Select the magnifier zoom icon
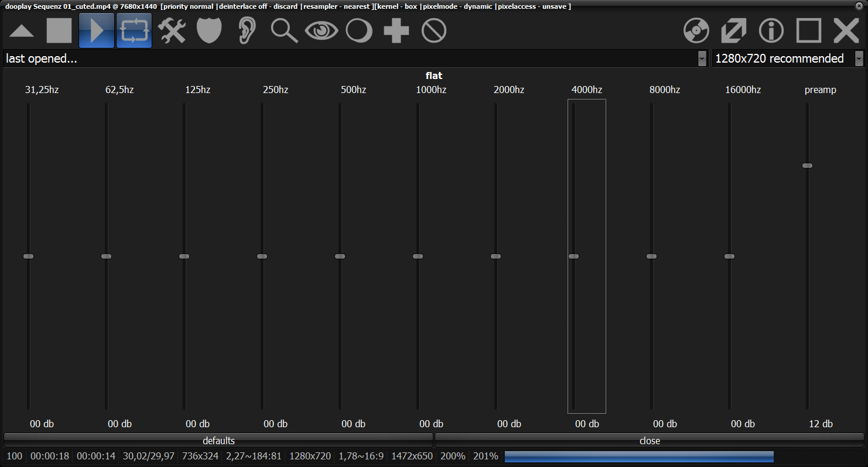 coord(284,31)
